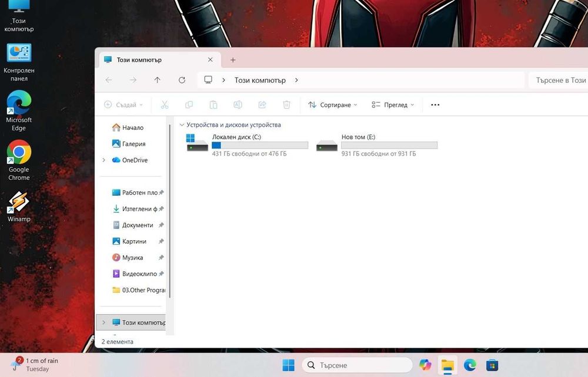The image size is (588, 377).
Task: Click the Paste clipboard icon
Action: click(213, 105)
